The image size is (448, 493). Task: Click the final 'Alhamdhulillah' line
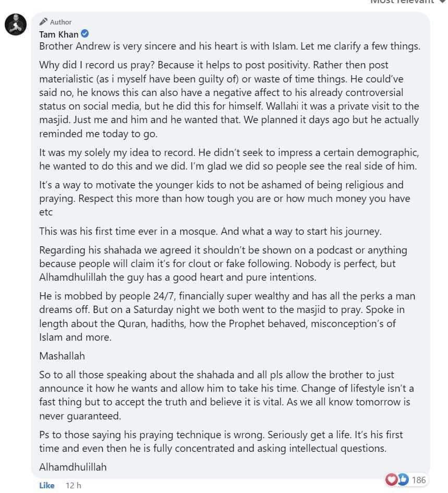[x=73, y=467]
